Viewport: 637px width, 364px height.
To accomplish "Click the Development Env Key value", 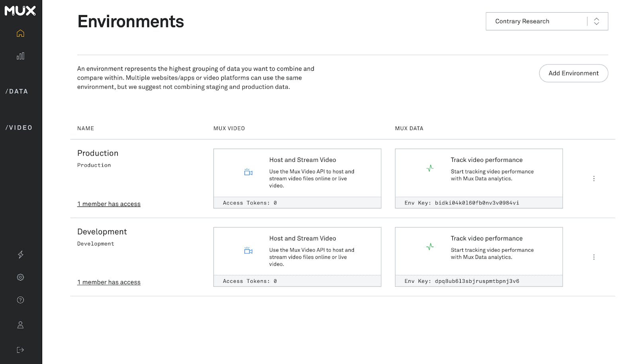I will 477,281.
